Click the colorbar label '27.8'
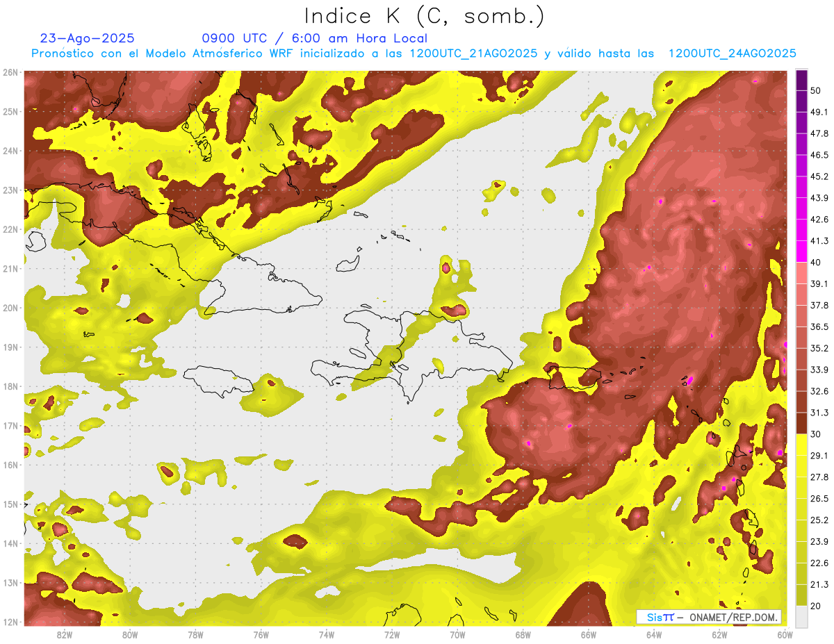Viewport: 834px width, 644px height. (x=819, y=477)
